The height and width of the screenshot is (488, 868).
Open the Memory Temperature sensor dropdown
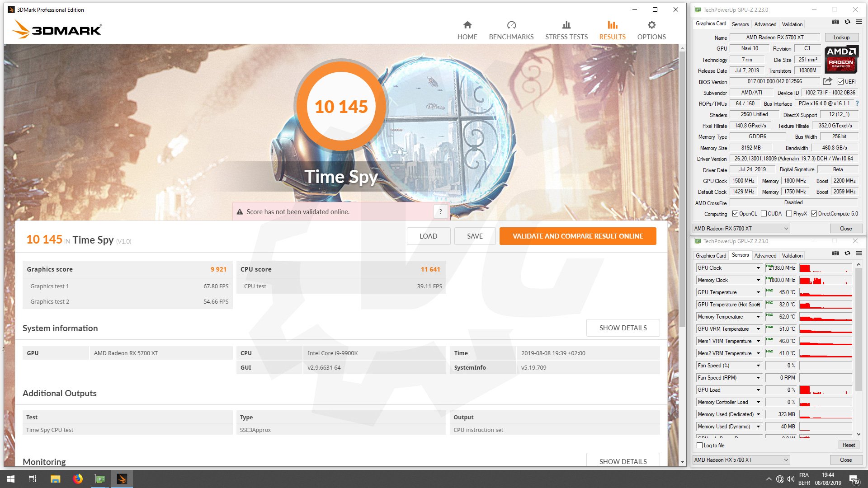(758, 317)
